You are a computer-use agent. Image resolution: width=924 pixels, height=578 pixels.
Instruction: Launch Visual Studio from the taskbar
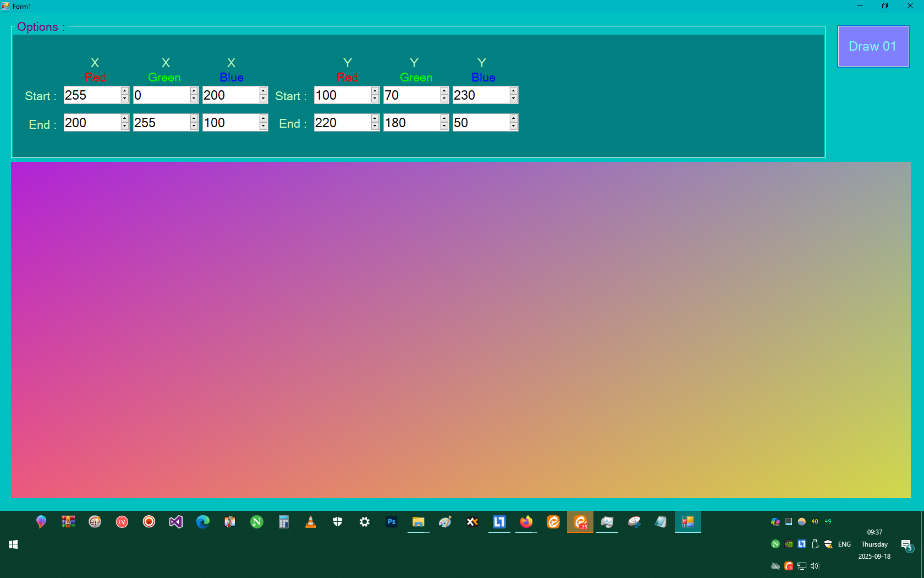point(175,522)
